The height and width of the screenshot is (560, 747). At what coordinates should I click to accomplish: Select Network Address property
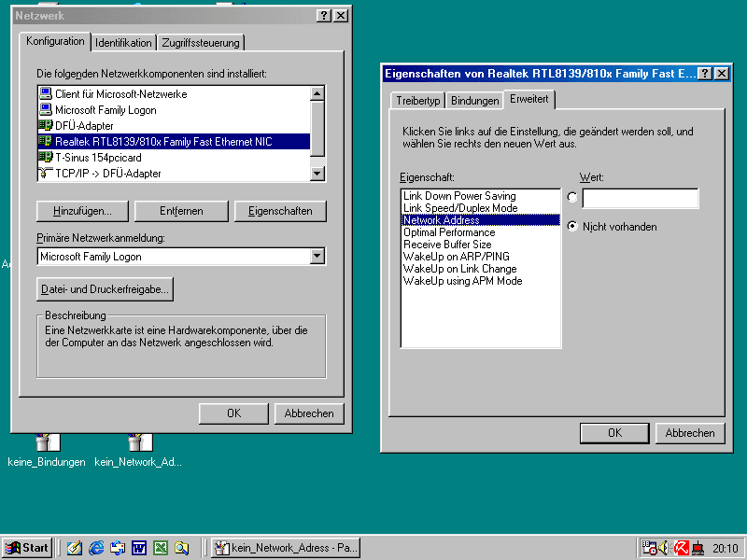tap(481, 220)
